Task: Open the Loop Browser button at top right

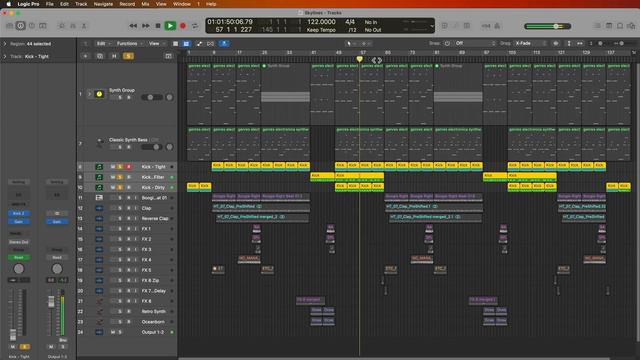Action: tap(620, 26)
